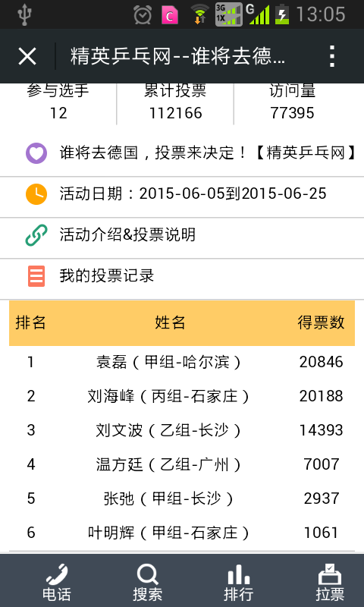Screen dimensions: 364x607
Task: Open 活动介绍&投票说明 link
Action: click(x=127, y=235)
